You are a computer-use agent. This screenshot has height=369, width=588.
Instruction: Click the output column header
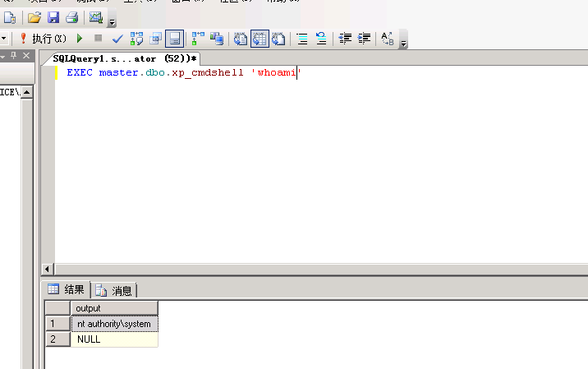(114, 308)
